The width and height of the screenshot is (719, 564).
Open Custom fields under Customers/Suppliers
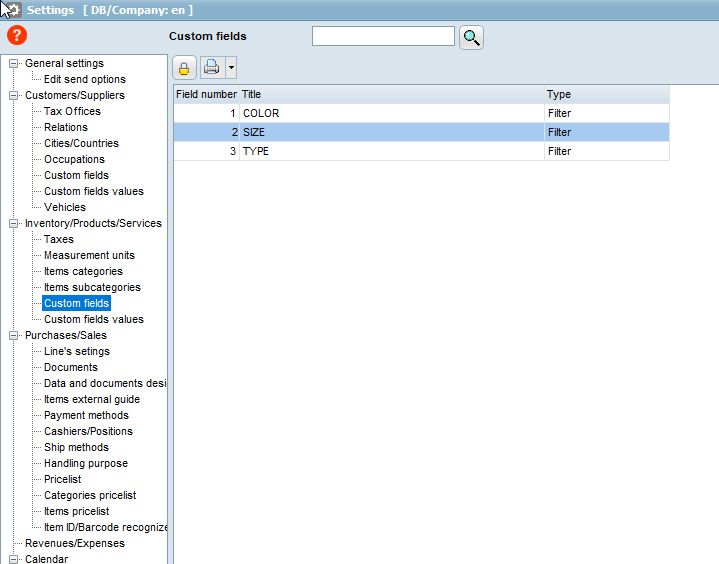[x=76, y=176]
